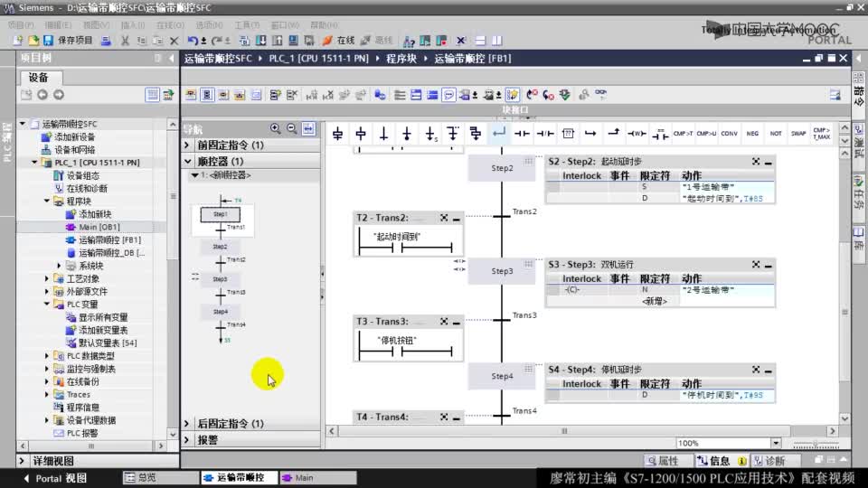This screenshot has width=868, height=488.
Task: Open the 信息 tab in inspector
Action: coord(721,461)
